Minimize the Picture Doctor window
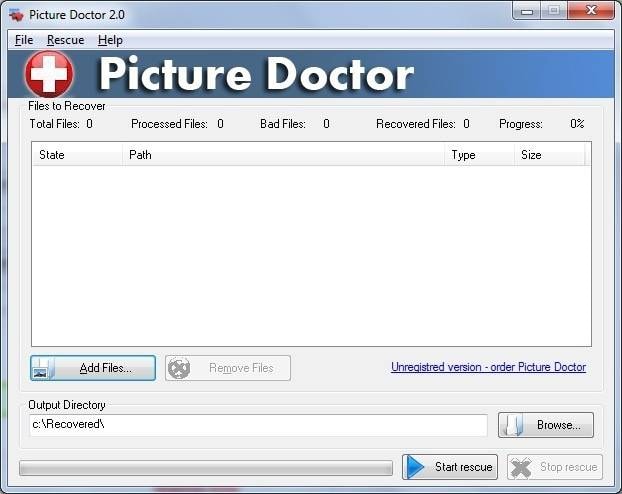The height and width of the screenshot is (494, 622). coord(527,11)
